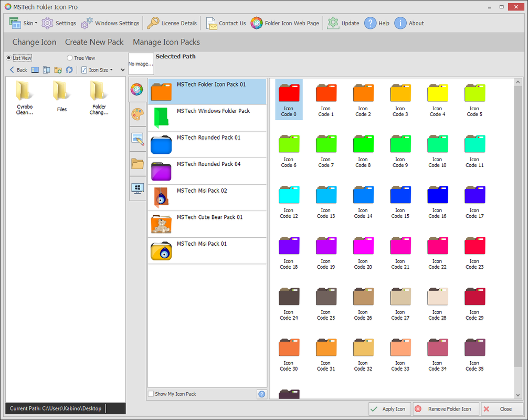Pick the pink Icon Code 22 folder
The width and height of the screenshot is (528, 420).
pos(437,252)
